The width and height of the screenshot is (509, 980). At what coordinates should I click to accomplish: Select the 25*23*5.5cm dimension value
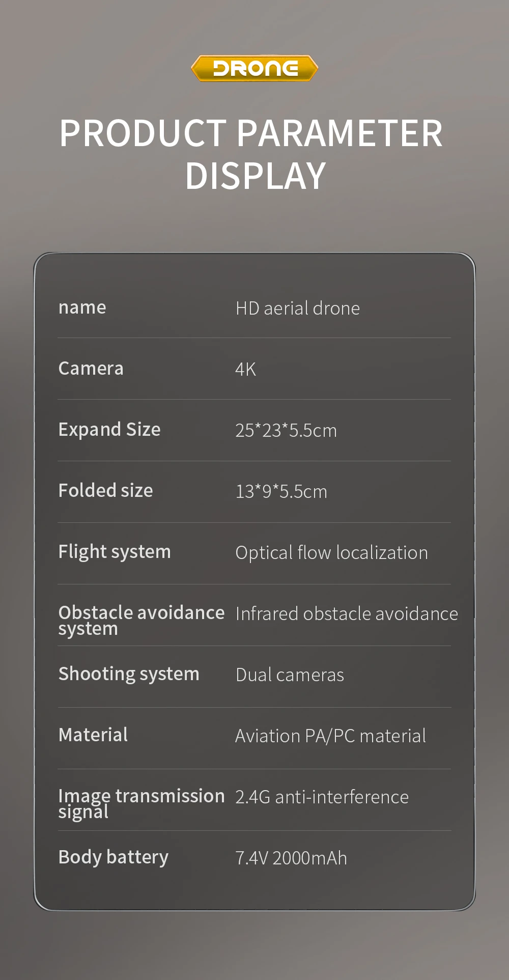pyautogui.click(x=286, y=431)
